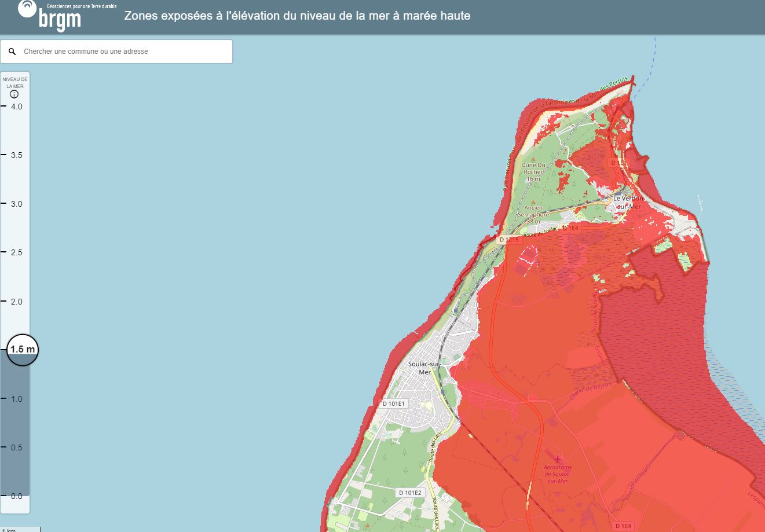Click the 1.5 m sea level slider handle
Viewport: 765px width, 532px height.
(23, 350)
